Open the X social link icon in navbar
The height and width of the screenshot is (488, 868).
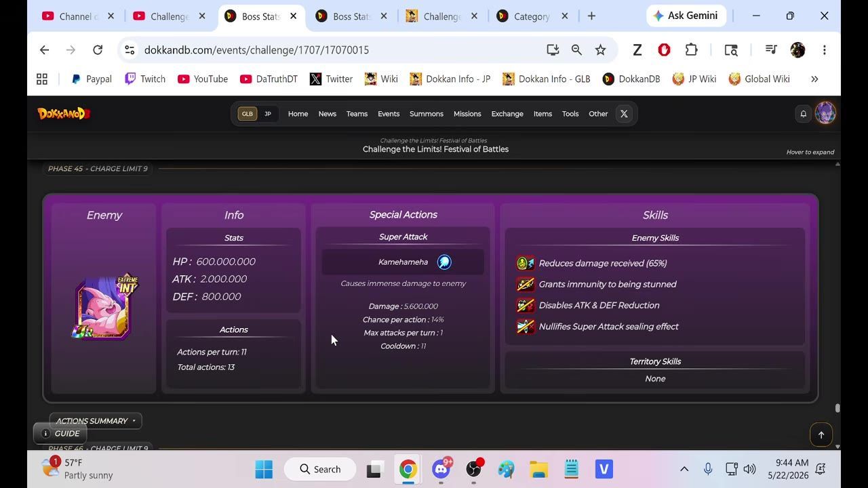pos(624,114)
